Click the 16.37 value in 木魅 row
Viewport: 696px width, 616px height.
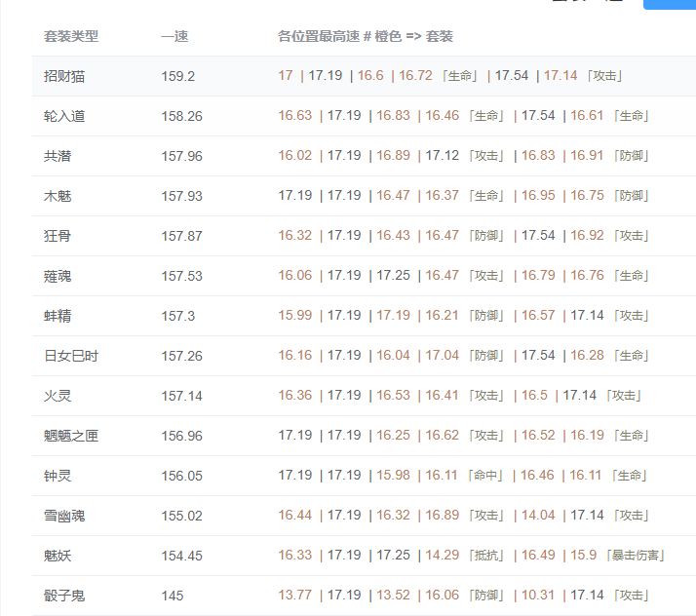443,195
